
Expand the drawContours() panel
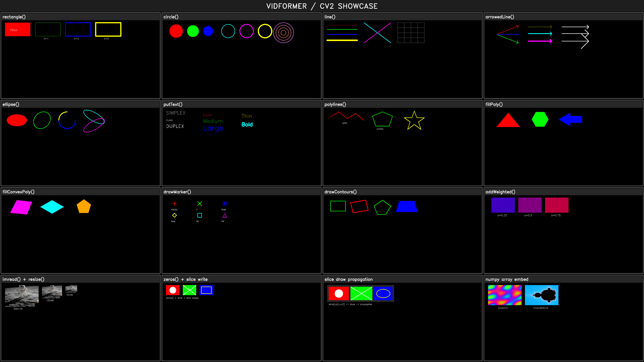340,192
